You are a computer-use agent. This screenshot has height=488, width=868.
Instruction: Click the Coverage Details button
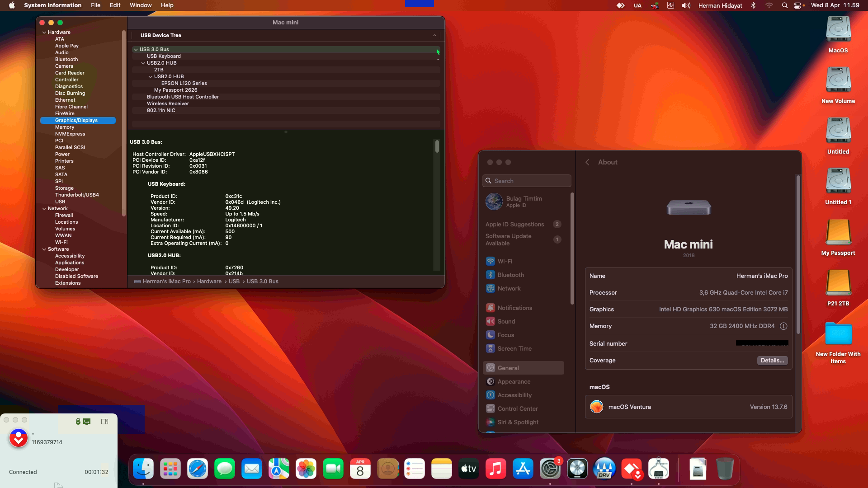(772, 361)
